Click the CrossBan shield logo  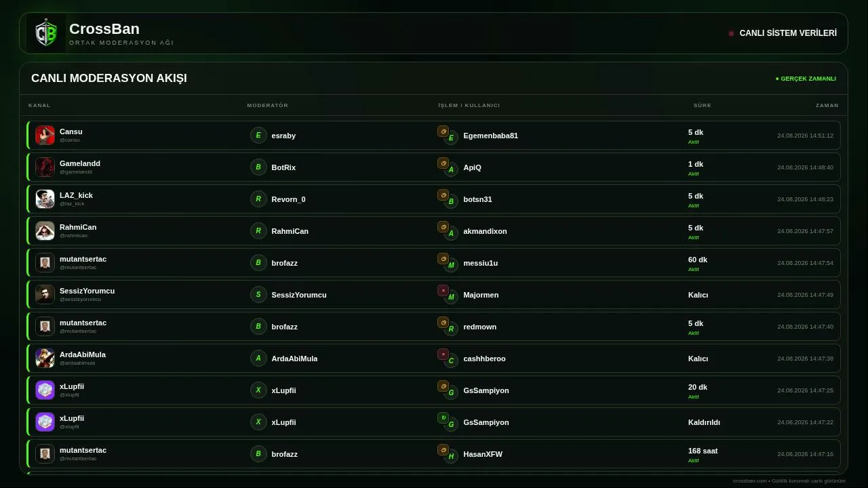tap(46, 33)
